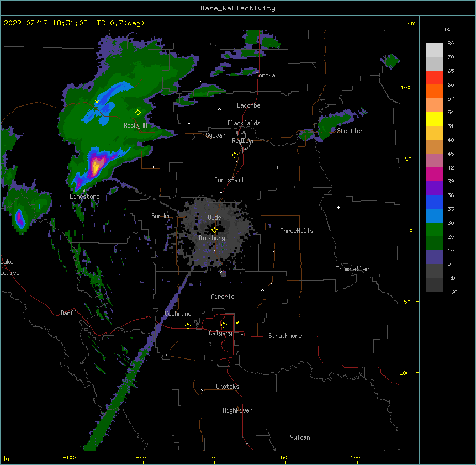
Task: Click the Base_Reflectivity title text
Action: (x=238, y=8)
